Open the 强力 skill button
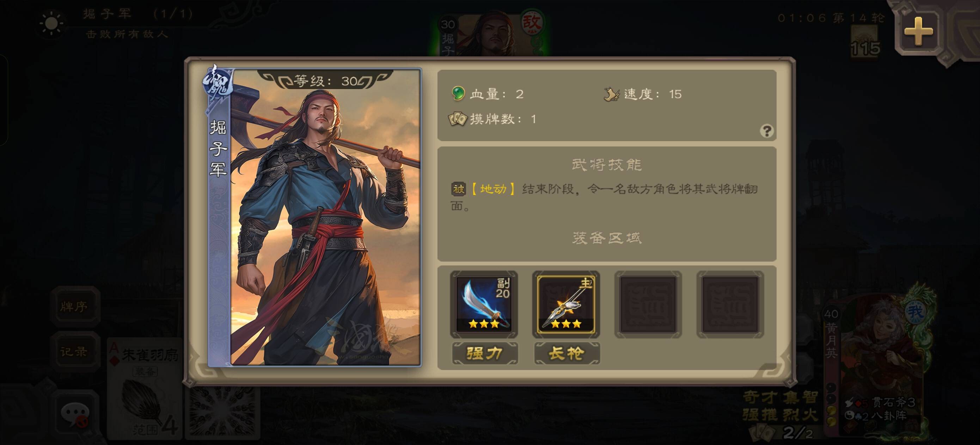 (484, 353)
